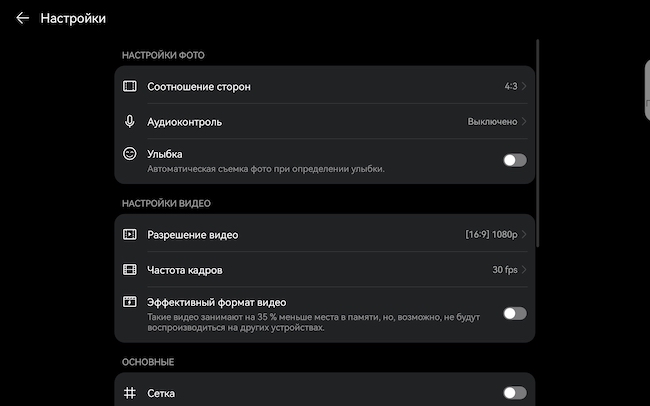Open the Выключено audio control chevron
The width and height of the screenshot is (650, 406).
(x=524, y=122)
